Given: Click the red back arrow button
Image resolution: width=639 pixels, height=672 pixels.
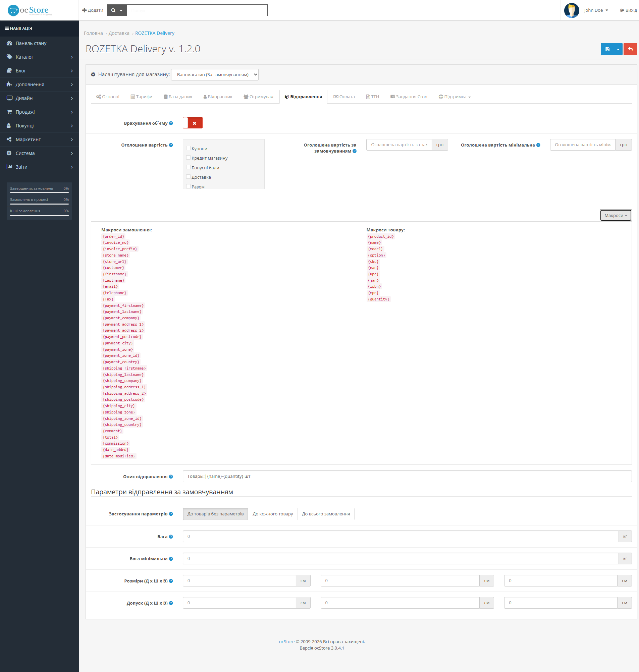Looking at the screenshot, I should pyautogui.click(x=630, y=49).
